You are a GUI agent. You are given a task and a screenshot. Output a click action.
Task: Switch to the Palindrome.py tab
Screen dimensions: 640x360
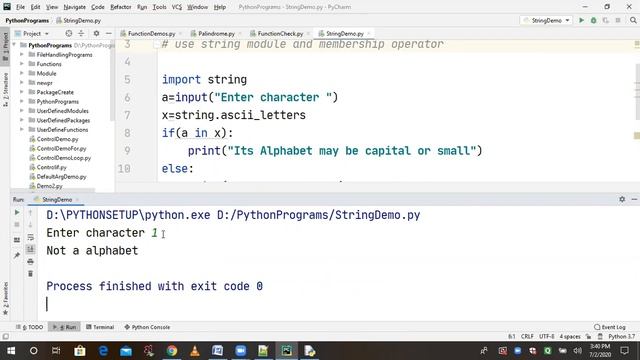click(x=216, y=33)
